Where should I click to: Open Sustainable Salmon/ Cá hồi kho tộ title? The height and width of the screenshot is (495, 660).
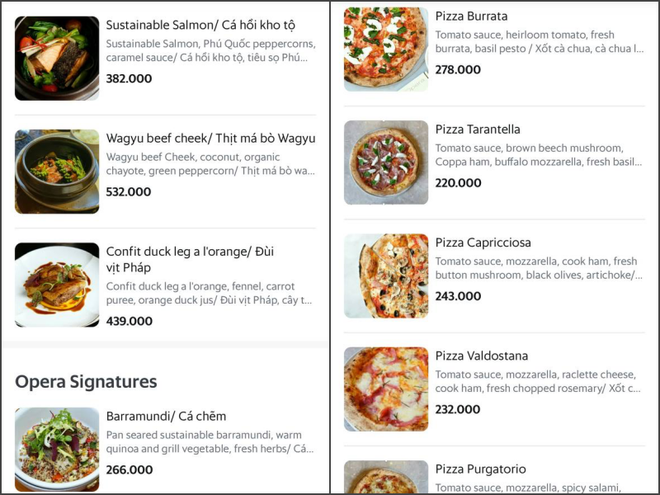pyautogui.click(x=201, y=25)
